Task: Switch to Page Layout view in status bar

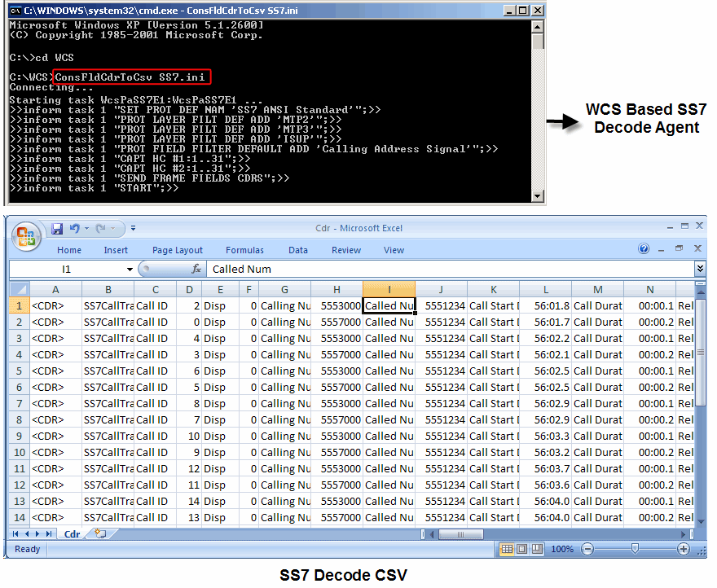Action: pos(521,549)
